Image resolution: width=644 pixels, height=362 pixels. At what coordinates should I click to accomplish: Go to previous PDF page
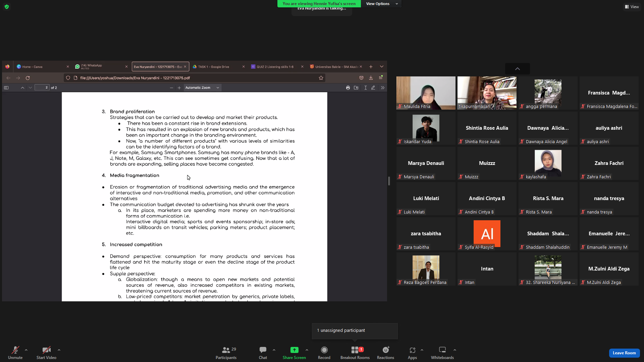click(22, 88)
